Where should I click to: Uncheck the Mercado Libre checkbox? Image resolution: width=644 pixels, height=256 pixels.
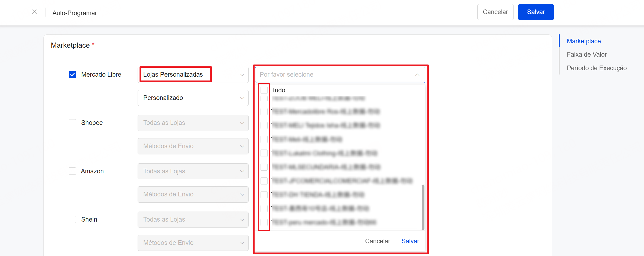[x=72, y=74]
